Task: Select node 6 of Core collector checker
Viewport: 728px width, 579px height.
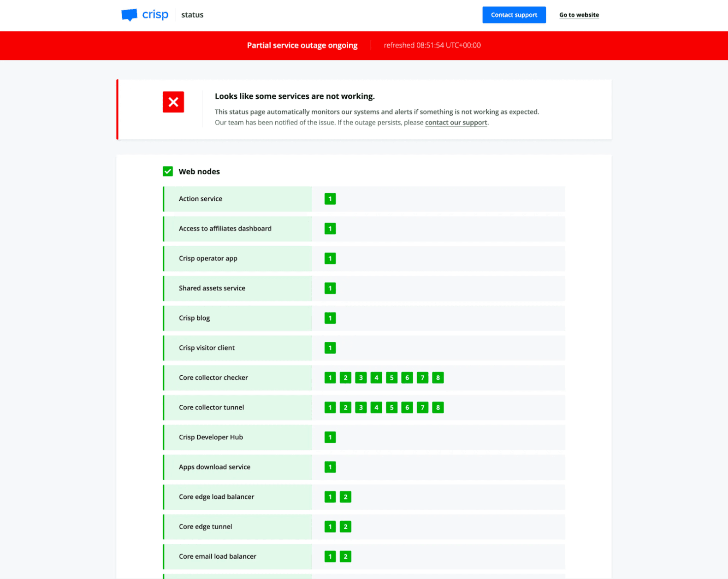Action: (407, 378)
